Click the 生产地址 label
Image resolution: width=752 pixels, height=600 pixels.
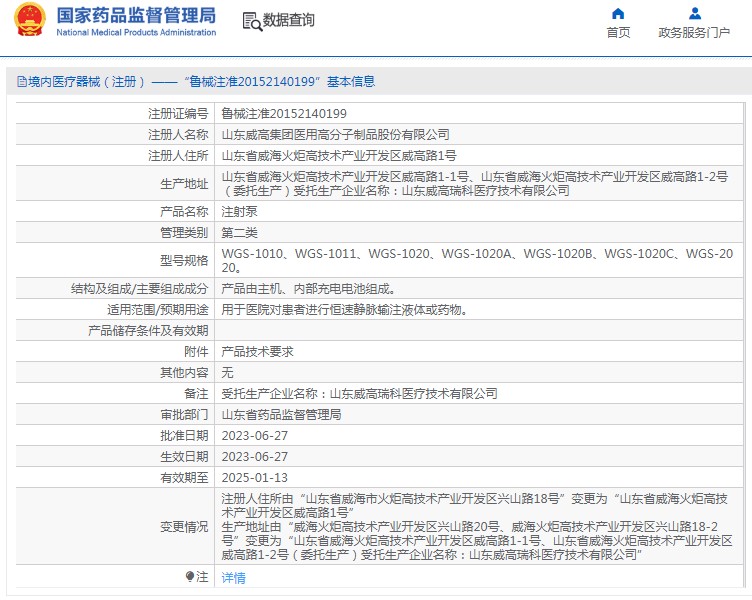184,184
